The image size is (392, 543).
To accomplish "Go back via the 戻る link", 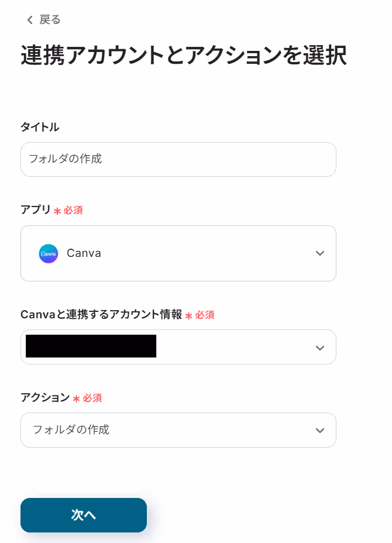I will point(50,20).
